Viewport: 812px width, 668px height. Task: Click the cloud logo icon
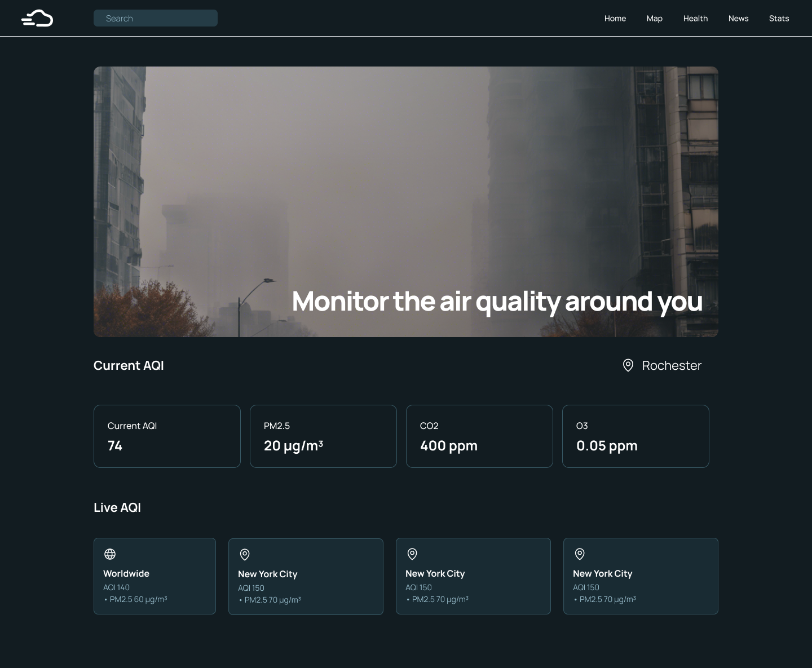pos(37,18)
